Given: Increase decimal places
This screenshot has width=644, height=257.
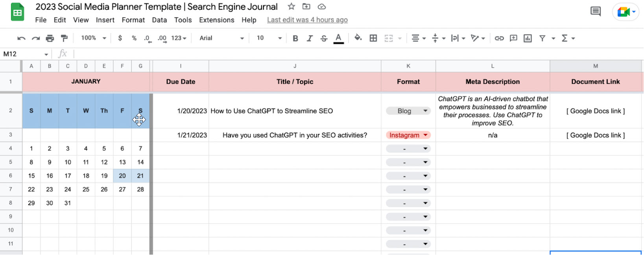Looking at the screenshot, I should click(x=162, y=39).
